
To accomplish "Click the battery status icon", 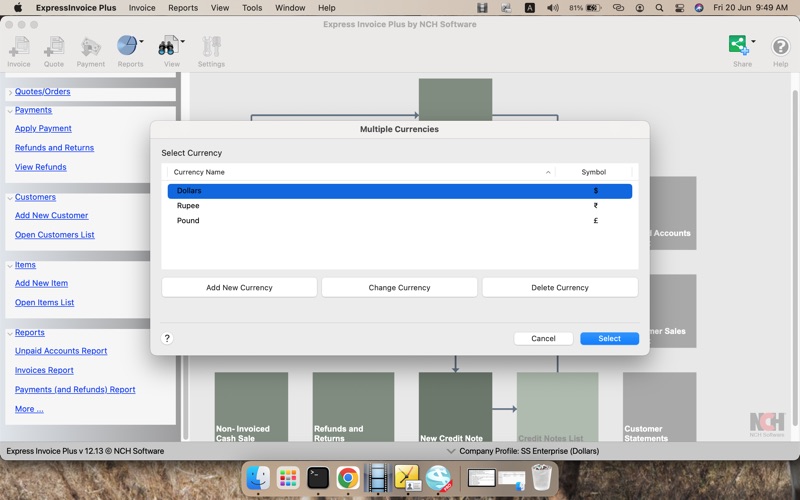I will click(x=594, y=8).
